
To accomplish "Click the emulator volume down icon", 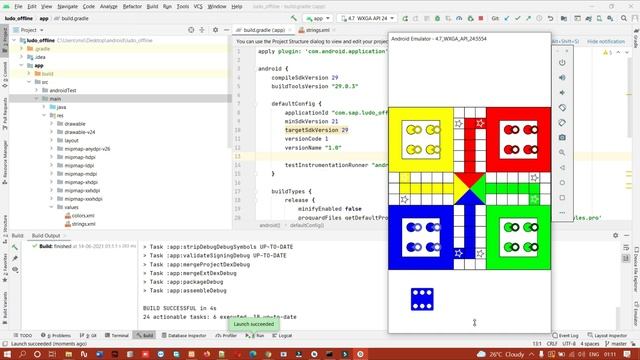I will pyautogui.click(x=562, y=93).
